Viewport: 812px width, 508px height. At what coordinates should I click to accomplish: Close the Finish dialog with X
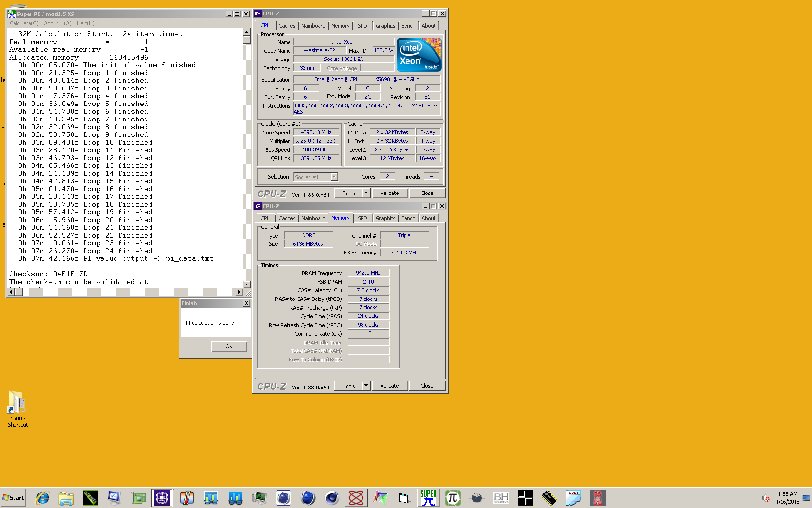(246, 303)
